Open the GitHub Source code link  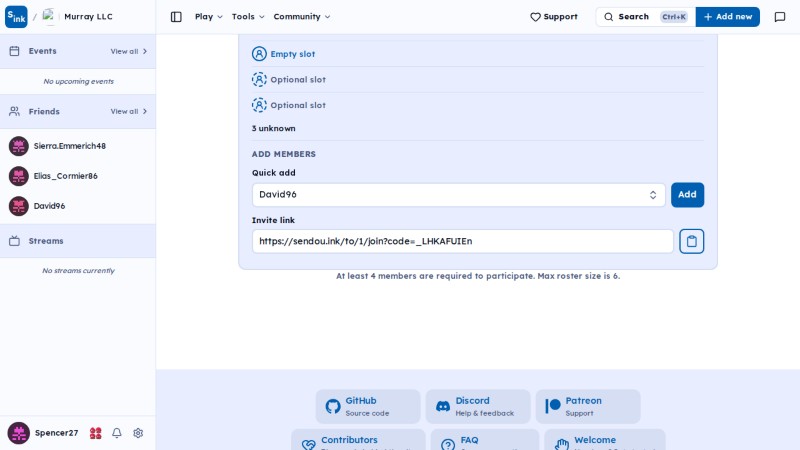point(368,407)
